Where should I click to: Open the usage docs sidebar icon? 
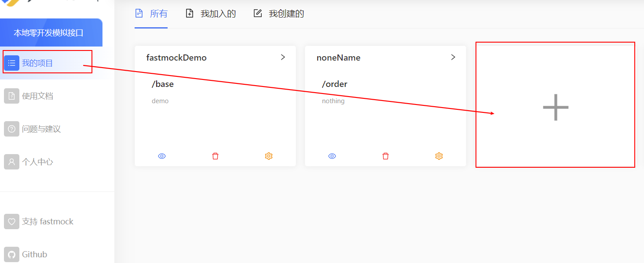[x=11, y=96]
